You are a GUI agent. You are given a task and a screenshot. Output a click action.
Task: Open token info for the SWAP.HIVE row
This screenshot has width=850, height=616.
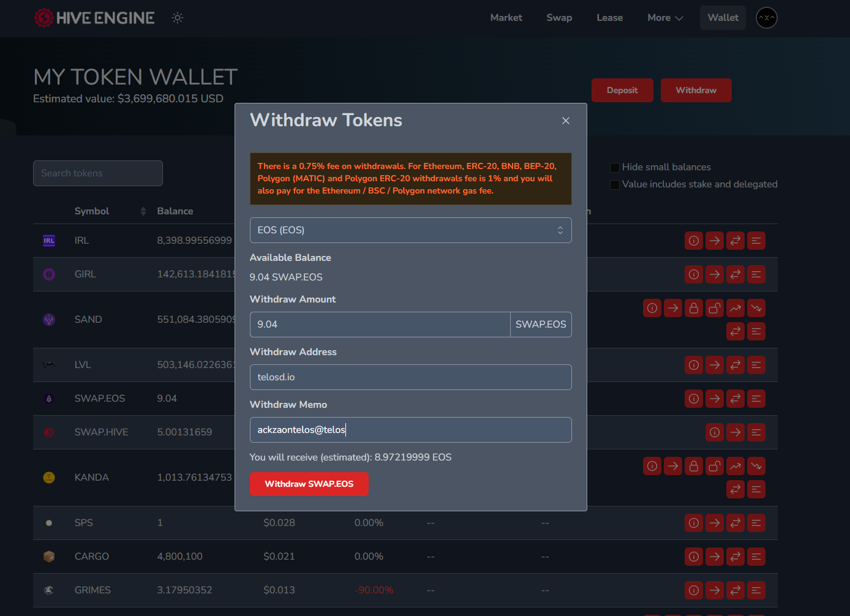point(715,432)
